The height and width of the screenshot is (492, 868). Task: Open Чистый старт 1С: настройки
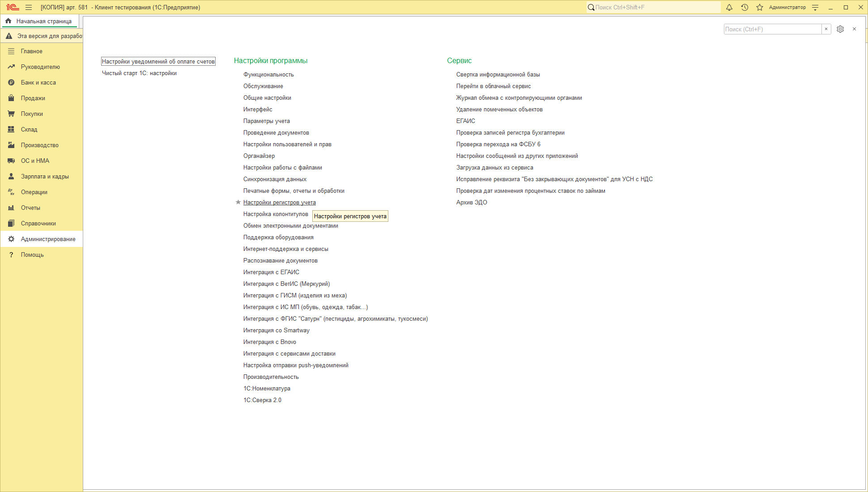[139, 73]
